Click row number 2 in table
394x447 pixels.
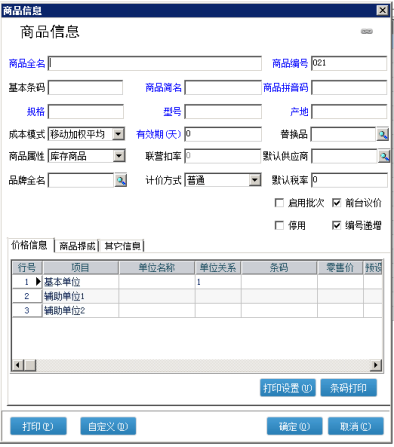[27, 296]
